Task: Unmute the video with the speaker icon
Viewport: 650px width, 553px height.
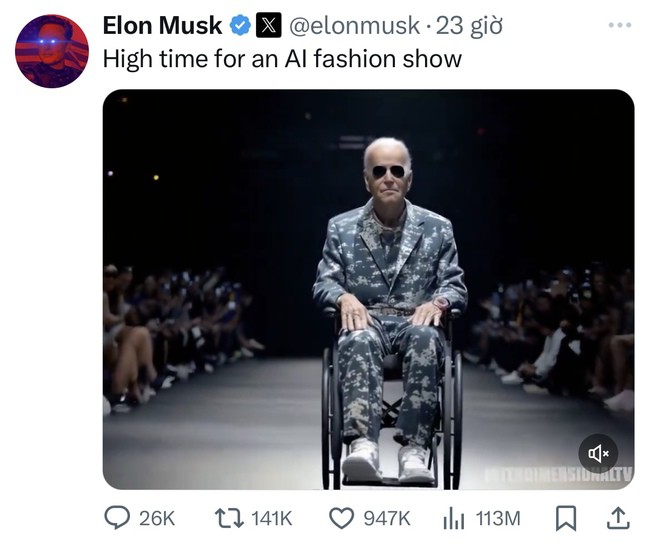Action: click(599, 453)
